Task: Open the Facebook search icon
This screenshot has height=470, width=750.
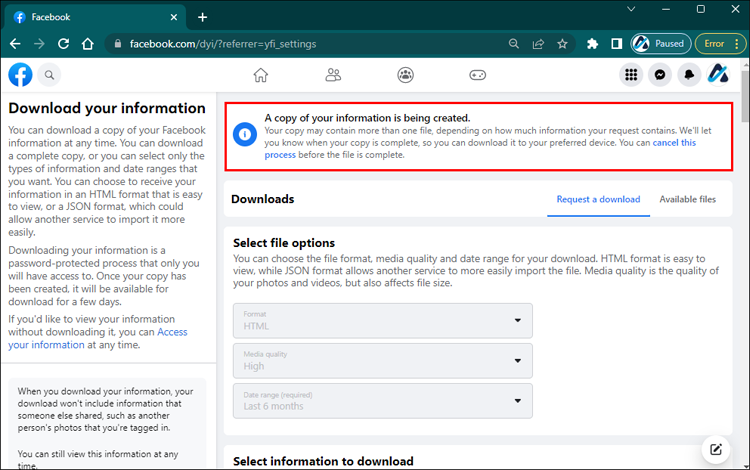Action: [49, 75]
